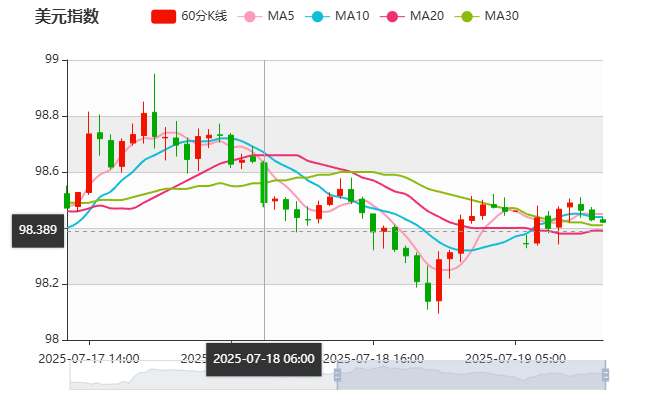
Task: Click the green candle with highest wick near 98.95
Action: click(154, 124)
